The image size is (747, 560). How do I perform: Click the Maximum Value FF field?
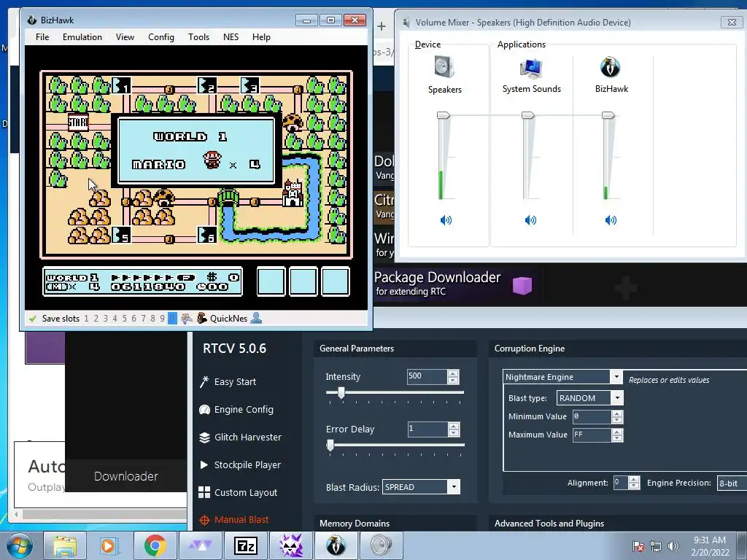[592, 435]
